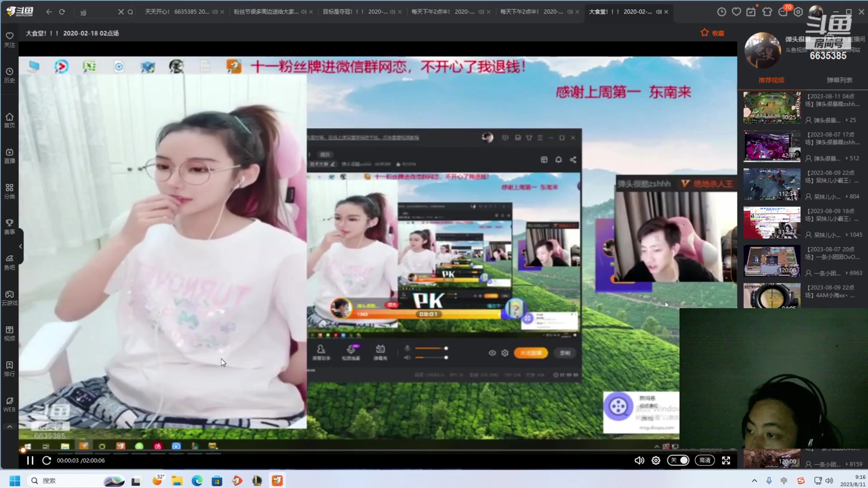Switch to 天天开心 6635385 tab

coord(177,12)
